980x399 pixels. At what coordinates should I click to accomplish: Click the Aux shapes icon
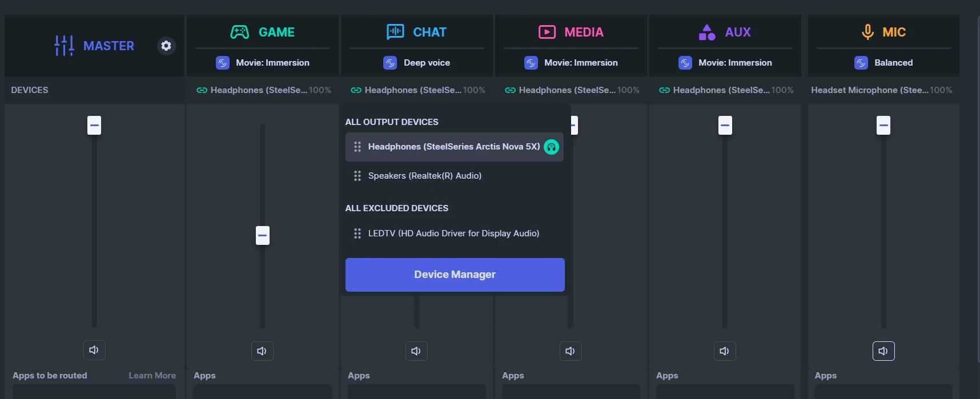[707, 32]
